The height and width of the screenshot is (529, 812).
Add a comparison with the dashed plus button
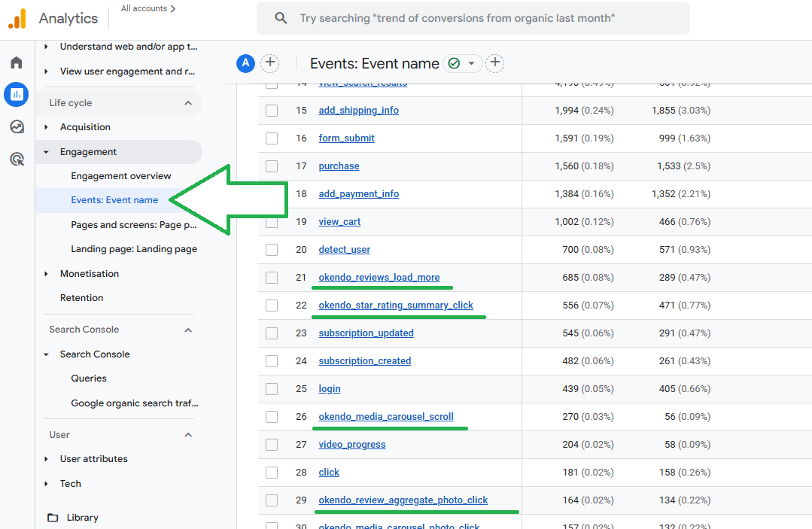tap(270, 63)
